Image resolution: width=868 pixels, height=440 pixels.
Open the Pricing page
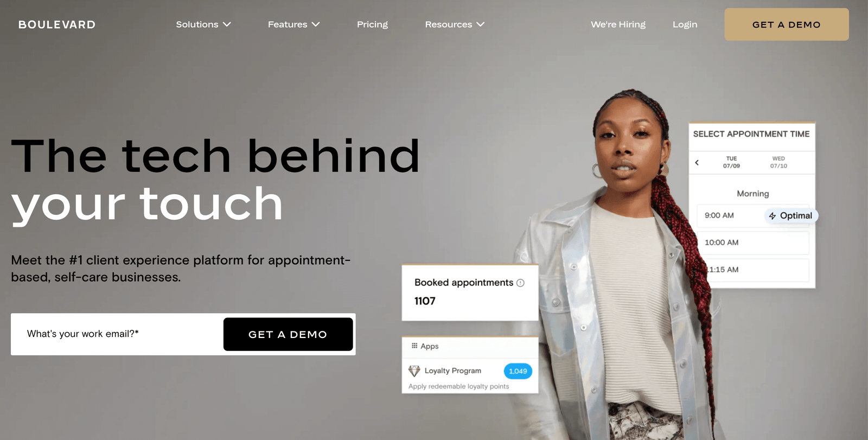372,24
